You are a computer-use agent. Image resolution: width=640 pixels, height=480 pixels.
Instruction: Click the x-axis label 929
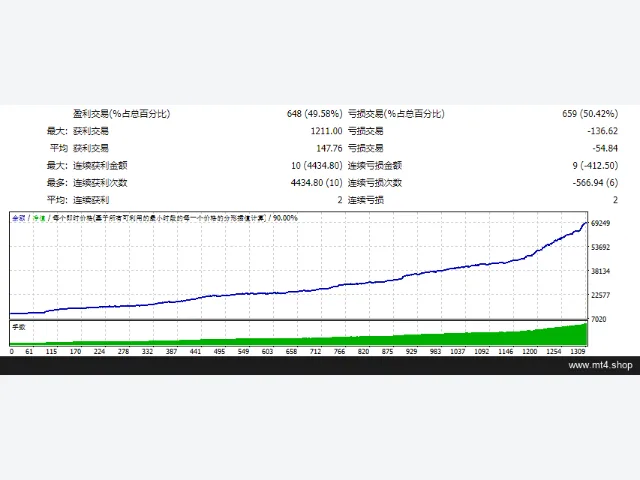pyautogui.click(x=411, y=351)
